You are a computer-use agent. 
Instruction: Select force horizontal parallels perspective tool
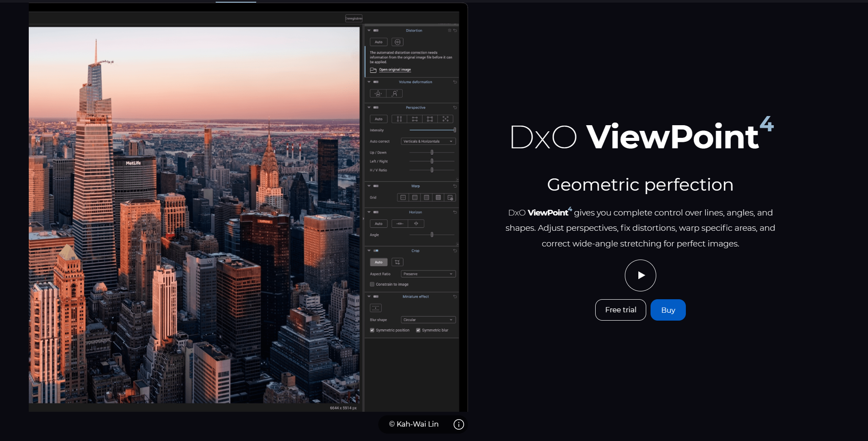point(414,119)
